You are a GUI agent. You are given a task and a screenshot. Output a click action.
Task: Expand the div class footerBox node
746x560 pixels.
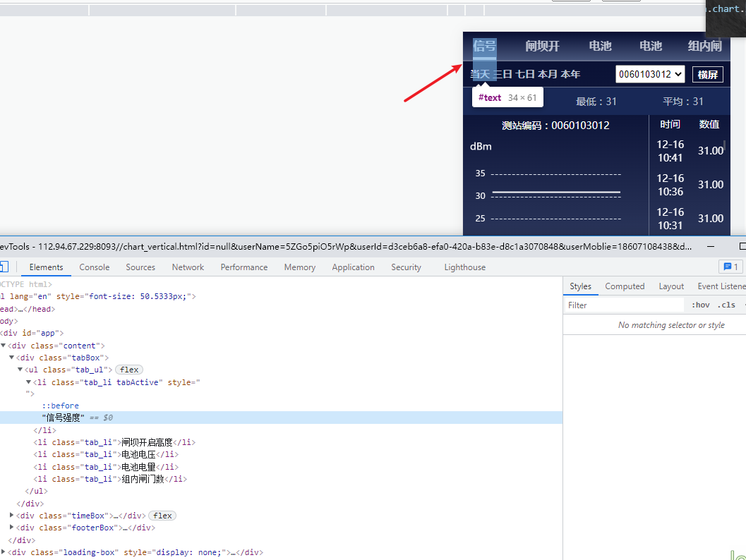pyautogui.click(x=12, y=527)
